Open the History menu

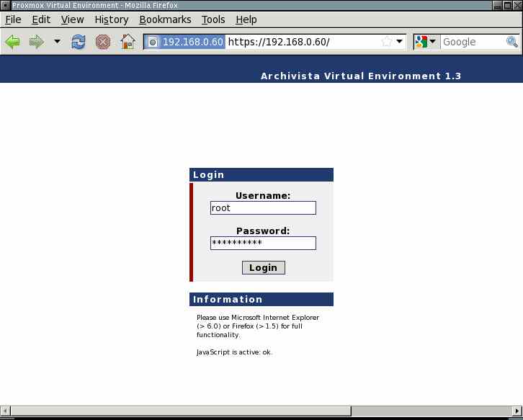pyautogui.click(x=112, y=19)
